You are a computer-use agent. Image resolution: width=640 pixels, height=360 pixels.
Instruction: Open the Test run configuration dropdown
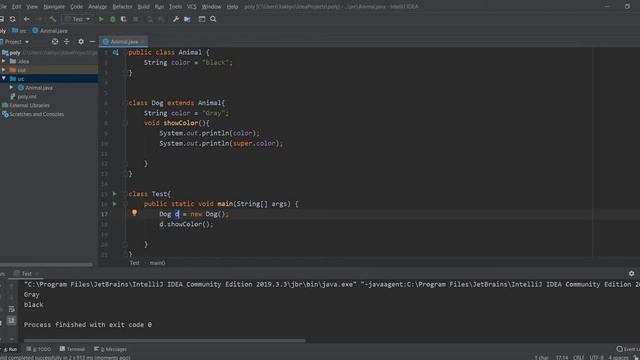(x=78, y=19)
